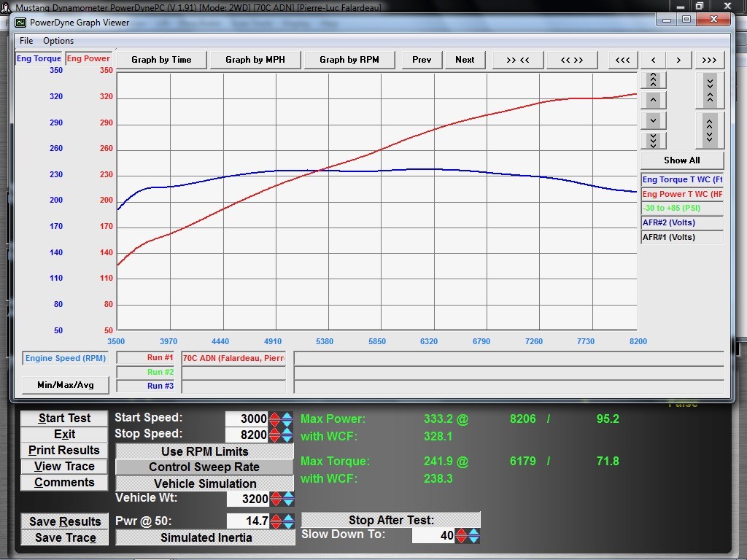Click the single '>' scroll right button
This screenshot has height=560, width=747.
click(678, 60)
